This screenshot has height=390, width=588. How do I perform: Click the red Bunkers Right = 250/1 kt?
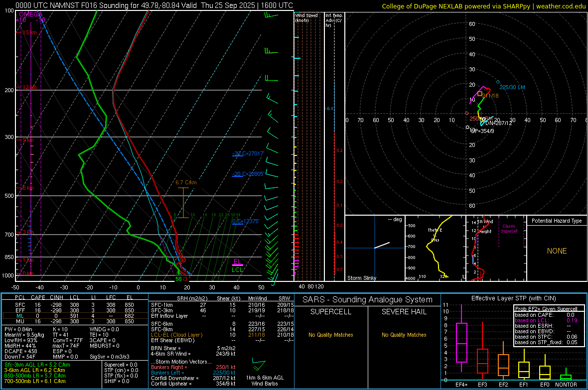pos(193,368)
